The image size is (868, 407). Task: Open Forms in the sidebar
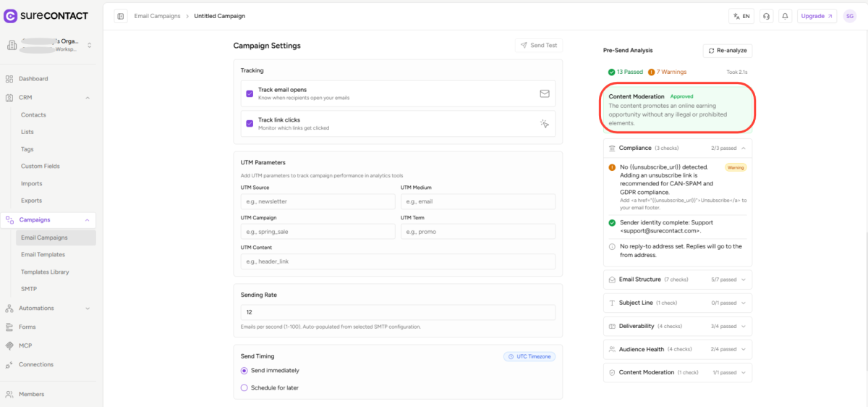click(27, 327)
